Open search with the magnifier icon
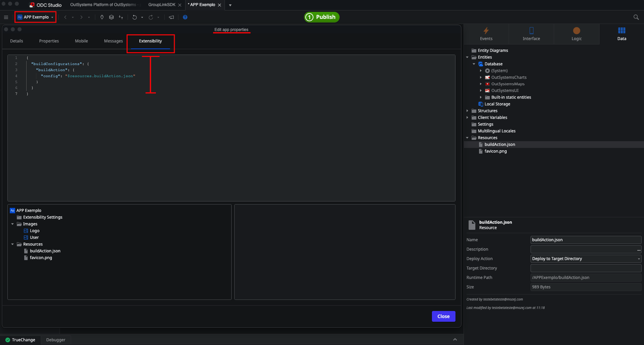644x345 pixels. 636,17
